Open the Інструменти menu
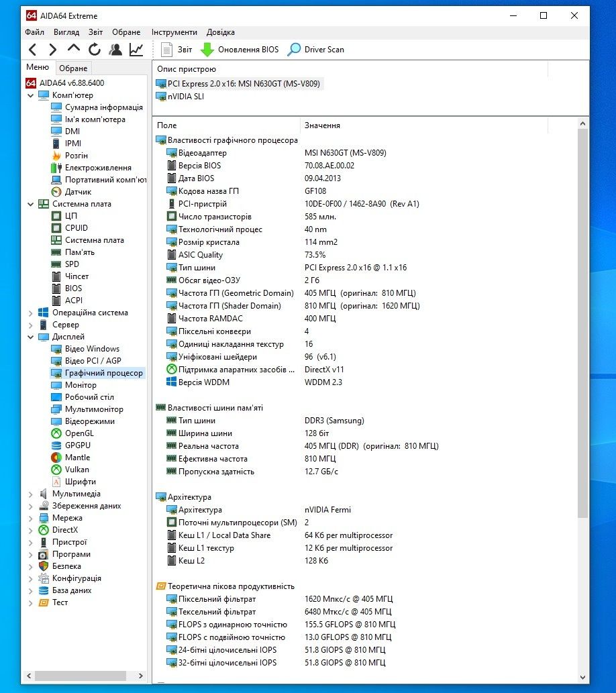Viewport: 616px width, 693px height. [x=174, y=32]
